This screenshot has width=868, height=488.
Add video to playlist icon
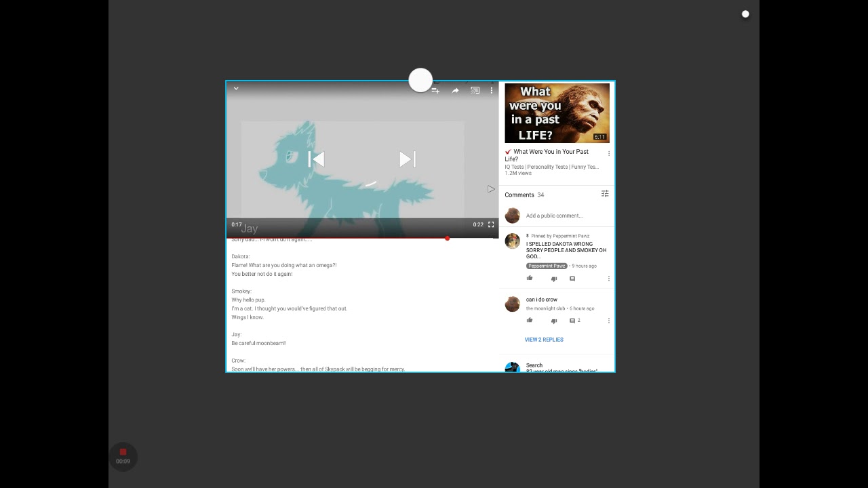coord(435,90)
